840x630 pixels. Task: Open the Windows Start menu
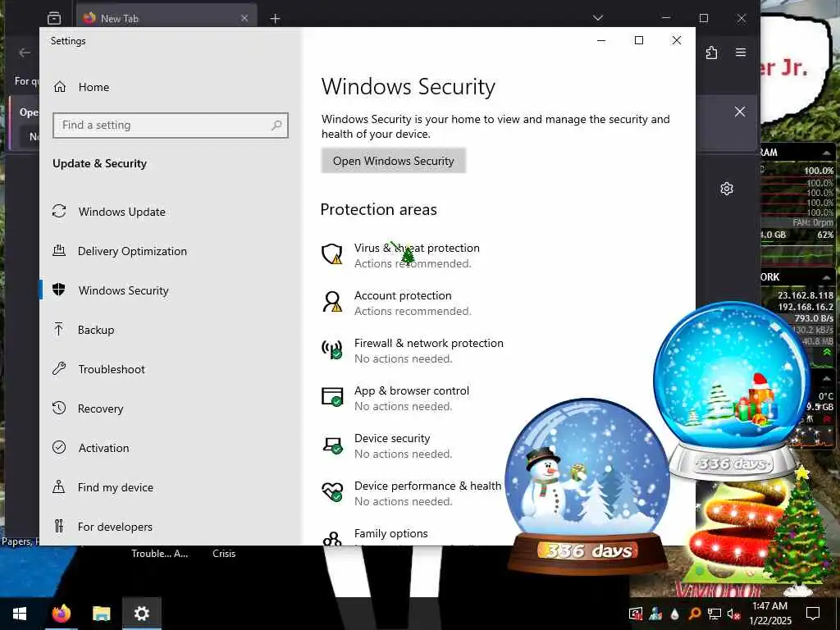point(20,614)
